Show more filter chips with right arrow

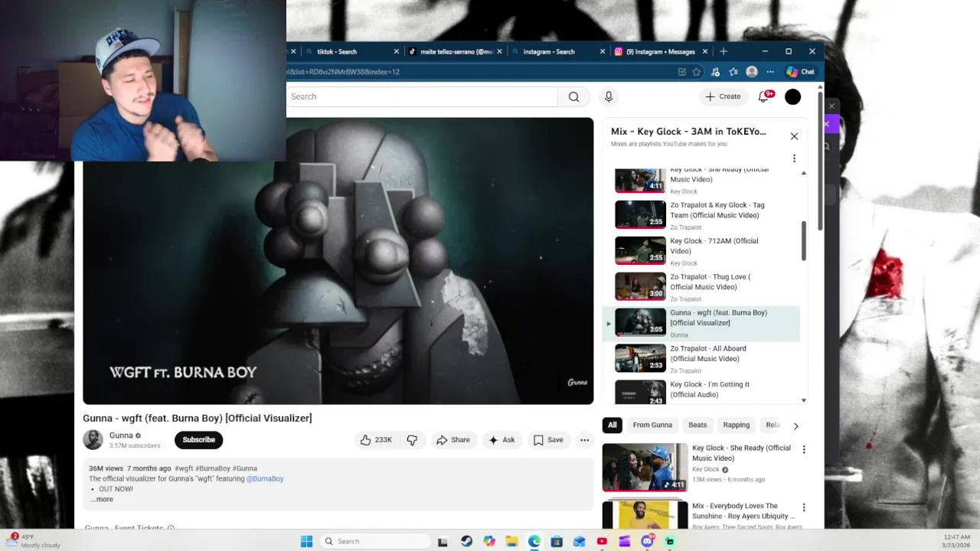click(795, 425)
